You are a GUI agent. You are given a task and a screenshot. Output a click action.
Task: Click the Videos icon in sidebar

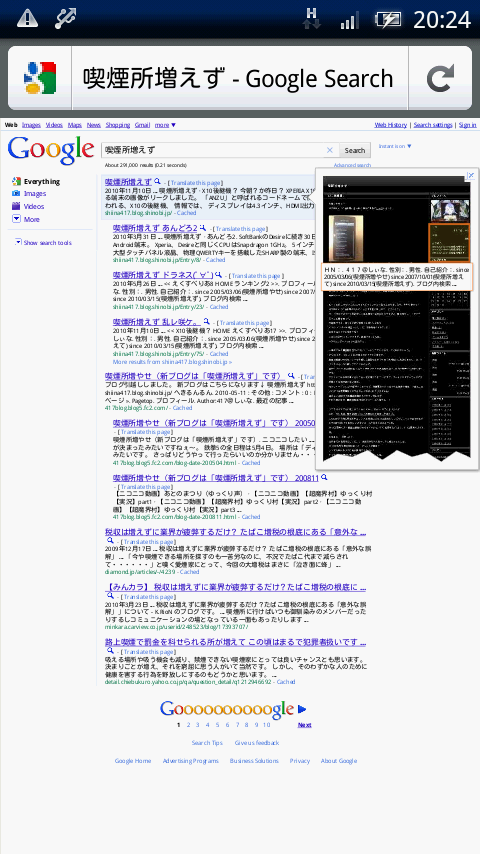pyautogui.click(x=16, y=206)
